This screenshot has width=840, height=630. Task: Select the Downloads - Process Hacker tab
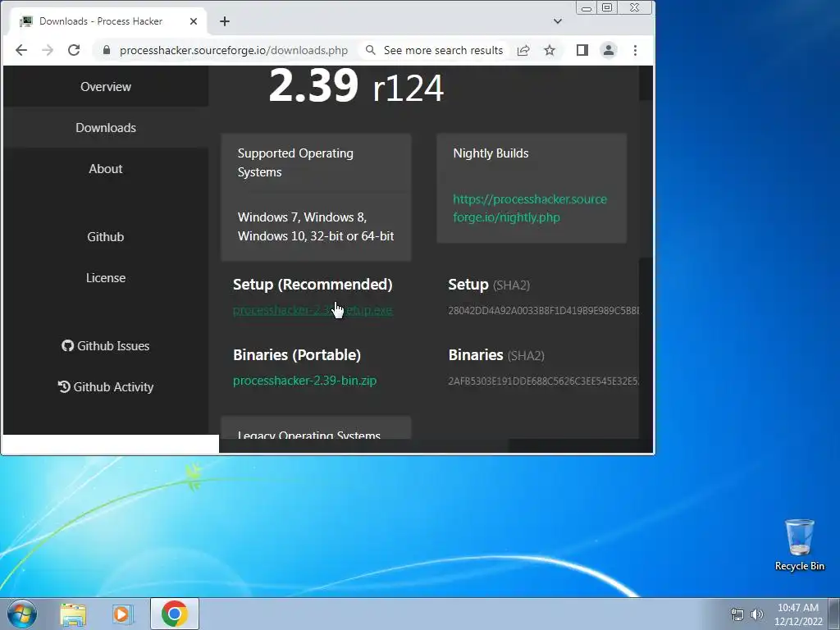pos(108,21)
